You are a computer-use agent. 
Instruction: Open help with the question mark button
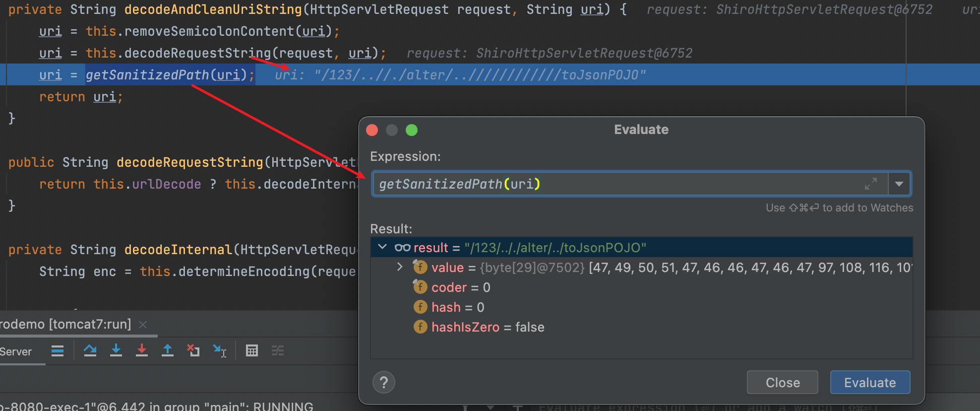tap(384, 382)
